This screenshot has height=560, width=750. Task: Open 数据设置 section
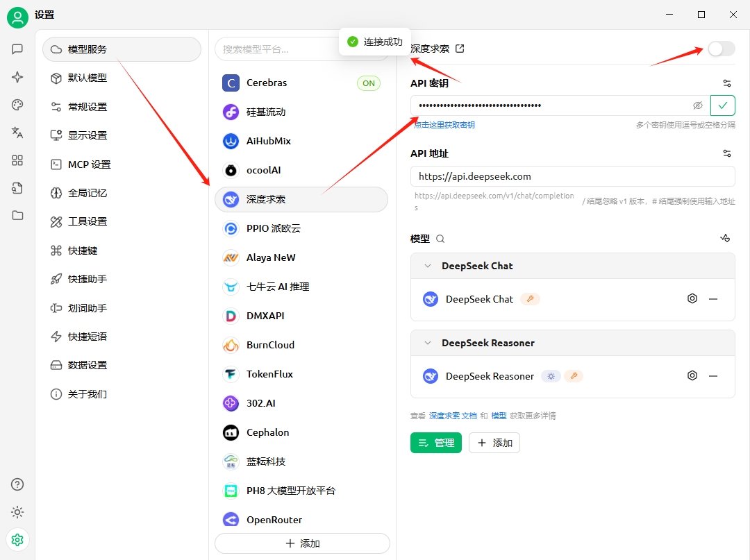(x=122, y=365)
